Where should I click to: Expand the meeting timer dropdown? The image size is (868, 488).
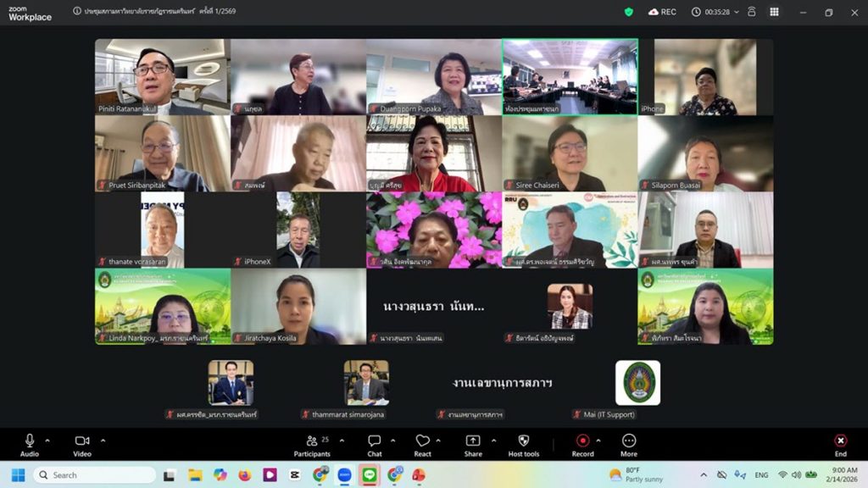point(736,12)
